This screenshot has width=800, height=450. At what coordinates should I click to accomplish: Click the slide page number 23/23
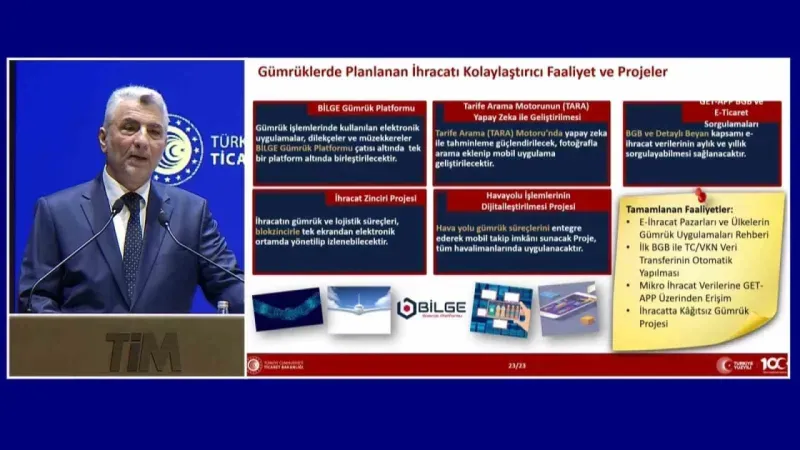(x=516, y=367)
